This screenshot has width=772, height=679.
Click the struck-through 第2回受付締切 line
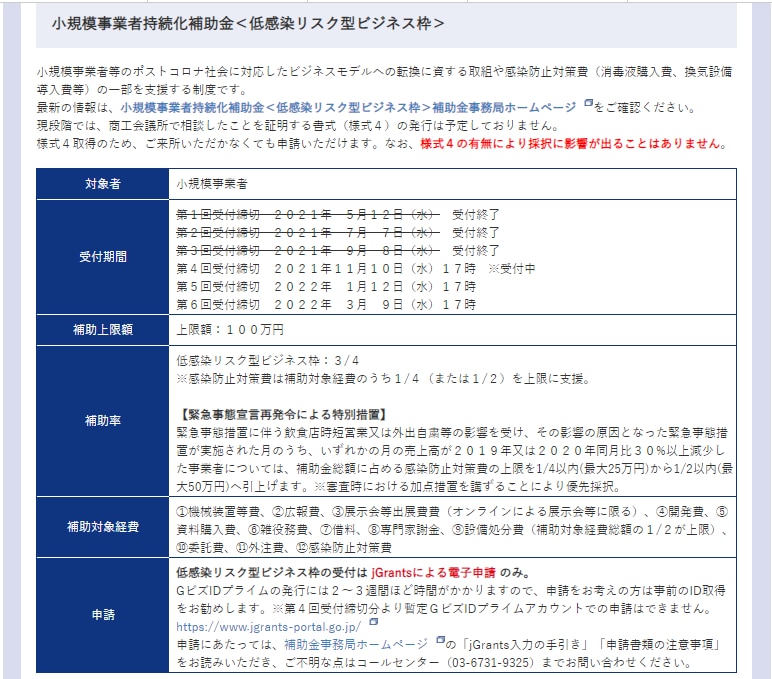pyautogui.click(x=307, y=232)
